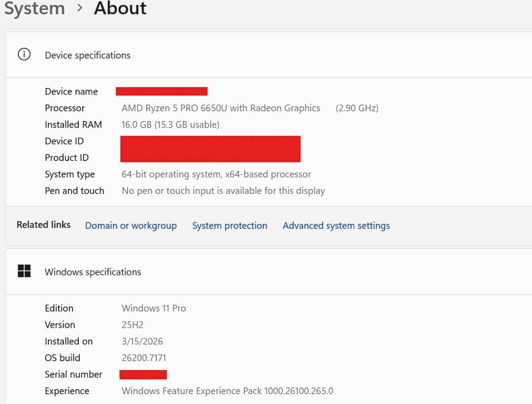Click the info icon beside Device specifications
The image size is (532, 404).
pyautogui.click(x=24, y=54)
